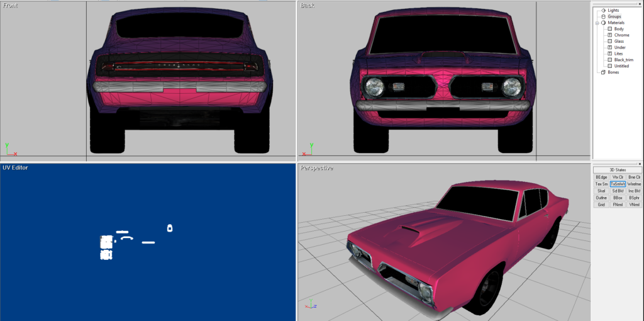Collapse the Materials tree node
The height and width of the screenshot is (321, 644).
(597, 23)
